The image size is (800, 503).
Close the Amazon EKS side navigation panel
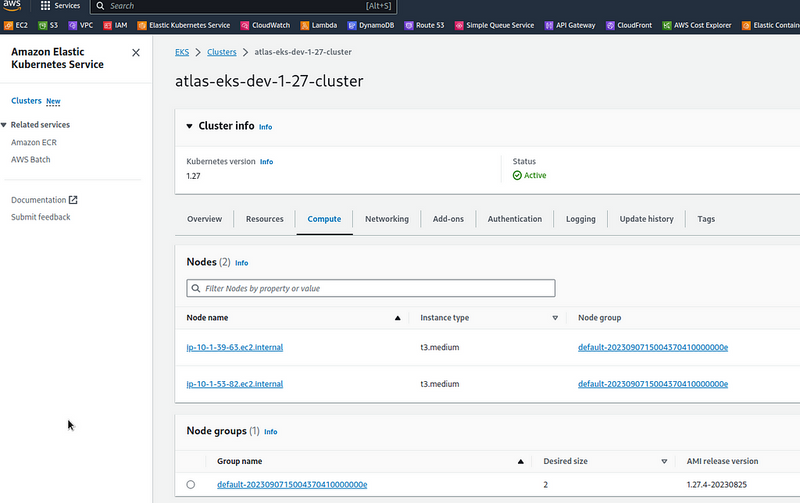point(136,52)
